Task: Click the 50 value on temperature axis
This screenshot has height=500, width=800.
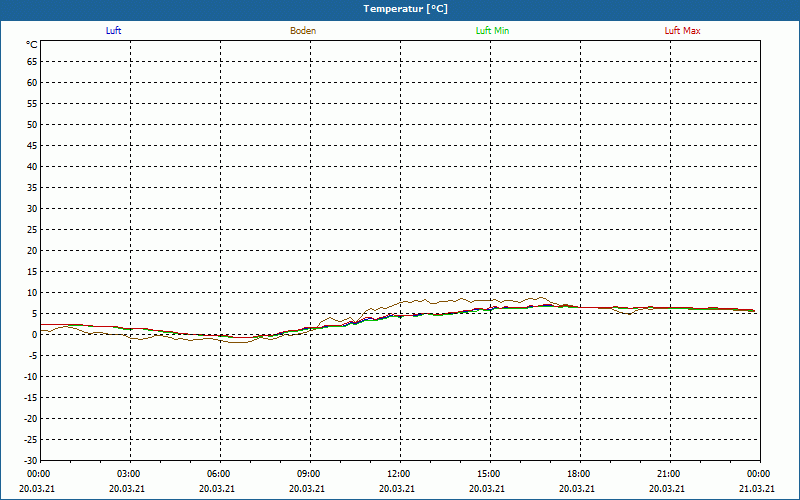Action: coord(32,125)
